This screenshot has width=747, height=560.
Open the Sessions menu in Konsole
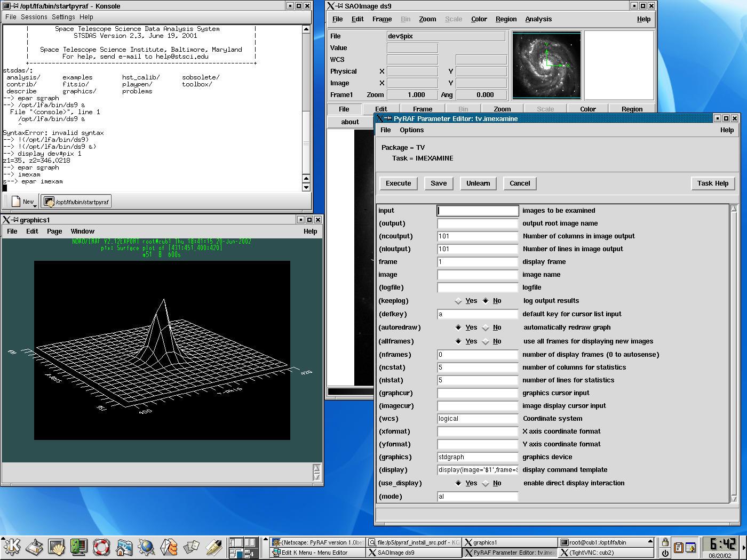point(34,17)
